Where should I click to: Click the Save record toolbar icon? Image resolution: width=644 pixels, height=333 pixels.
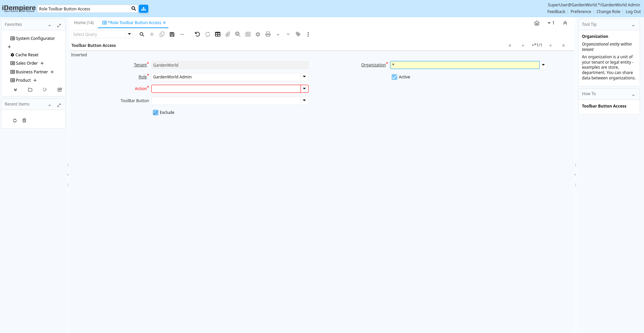tap(172, 35)
